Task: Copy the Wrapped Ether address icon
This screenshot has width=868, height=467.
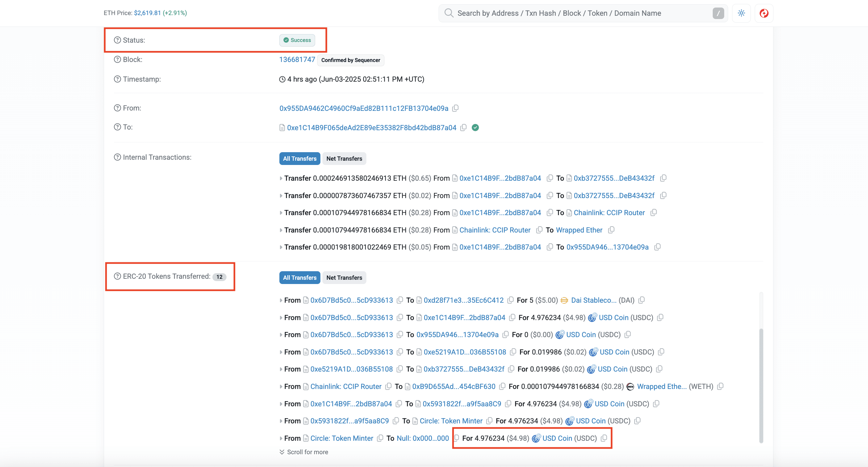Action: [x=611, y=230]
